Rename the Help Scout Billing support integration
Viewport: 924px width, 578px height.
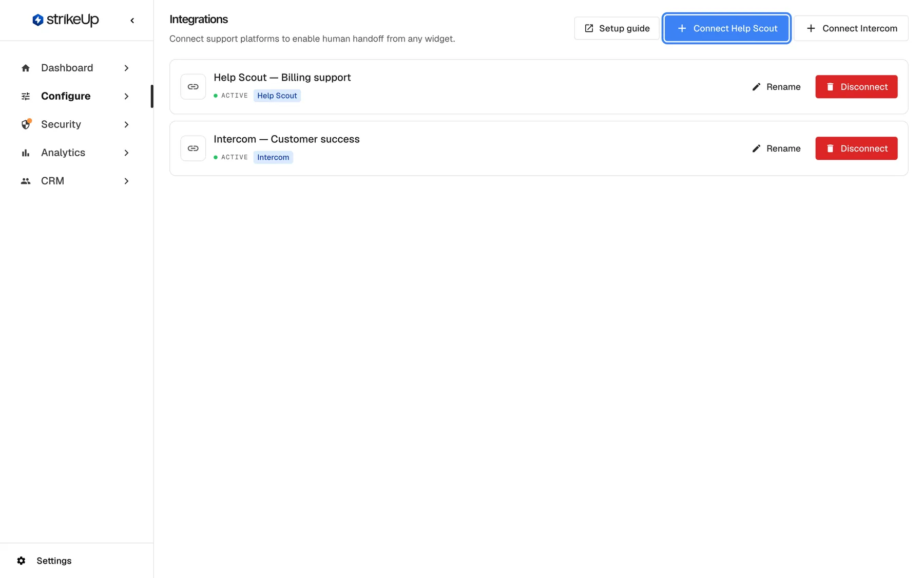click(776, 87)
